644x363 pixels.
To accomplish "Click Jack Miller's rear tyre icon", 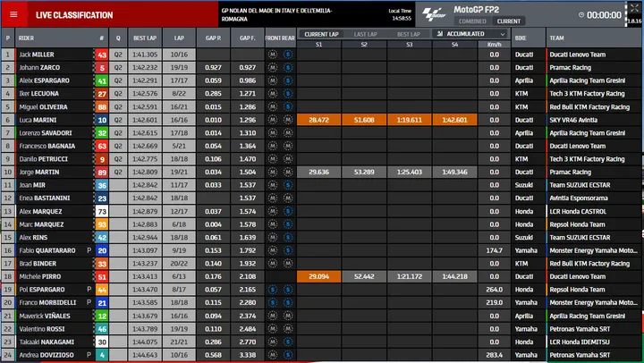I will (x=288, y=55).
